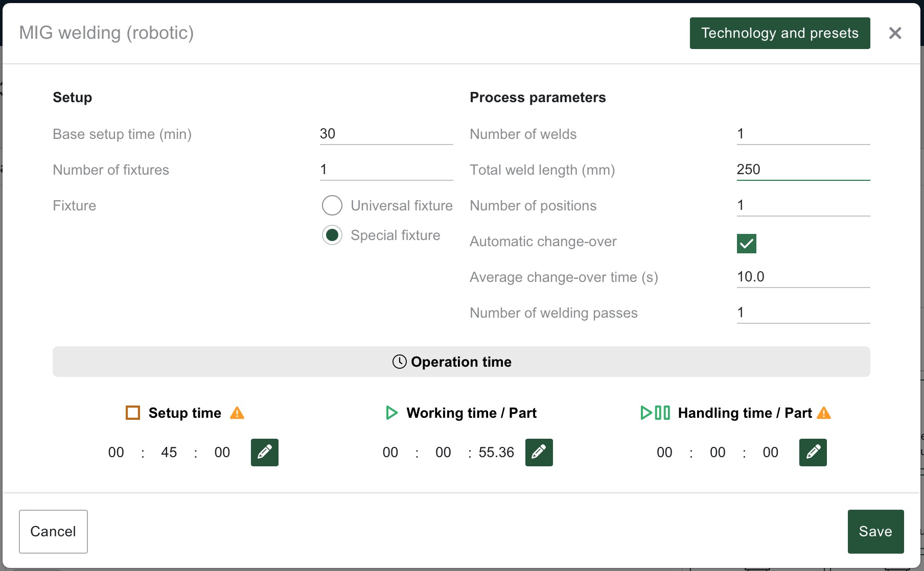This screenshot has width=924, height=571.
Task: Collapse the Operation time section bar
Action: coord(461,362)
